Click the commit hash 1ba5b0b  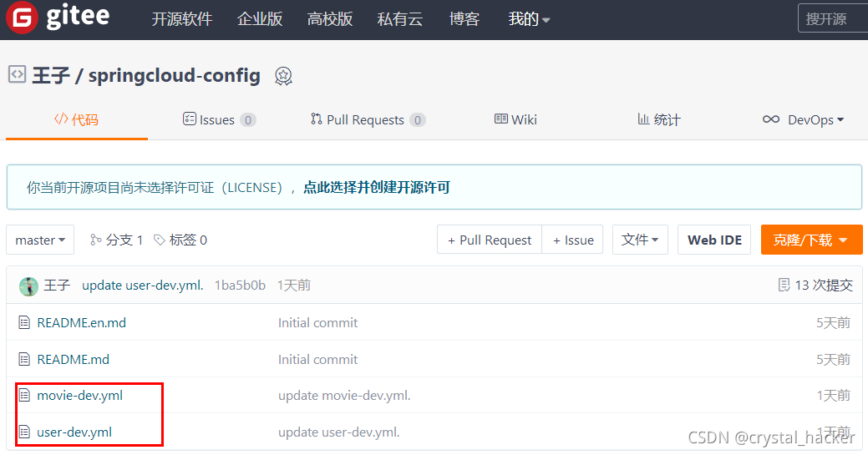tap(240, 285)
